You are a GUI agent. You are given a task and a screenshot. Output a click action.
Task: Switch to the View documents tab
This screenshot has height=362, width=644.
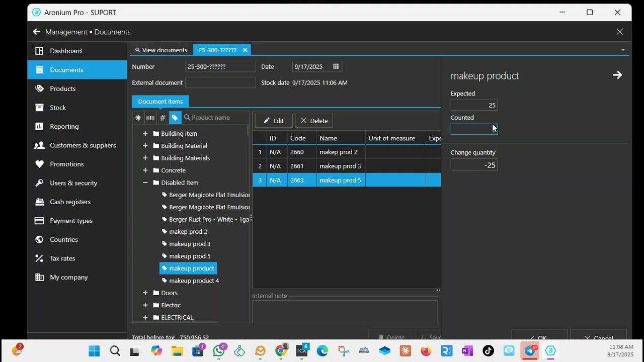(x=161, y=50)
